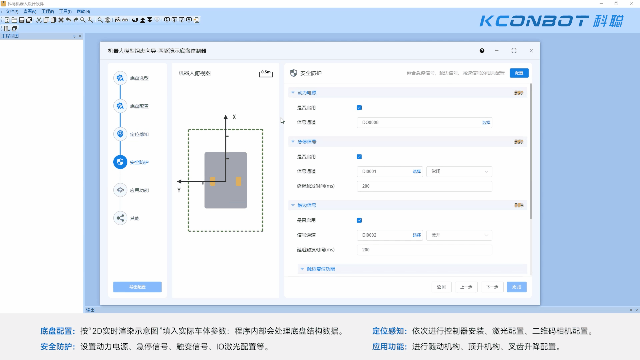Click the orange delete link on emergency stop section
640x360 pixels.
(x=518, y=142)
